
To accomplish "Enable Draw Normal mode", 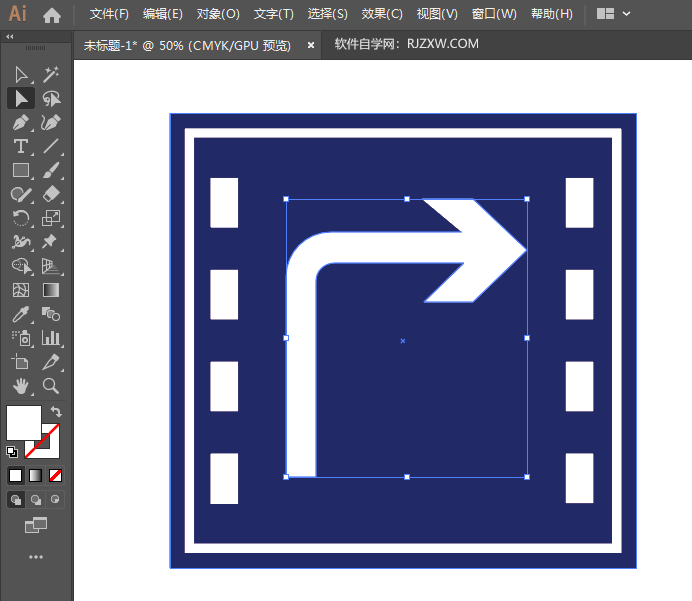I will [16, 500].
